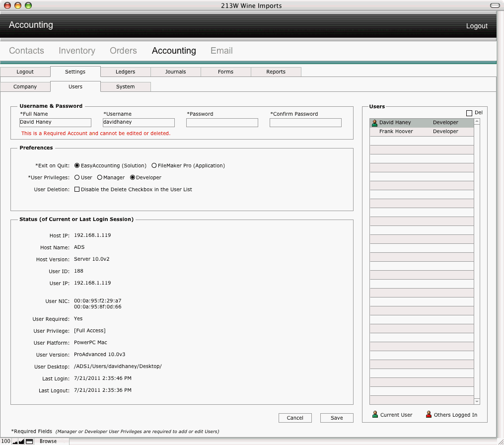Click the Full Name input field
The image size is (504, 445).
pyautogui.click(x=55, y=123)
